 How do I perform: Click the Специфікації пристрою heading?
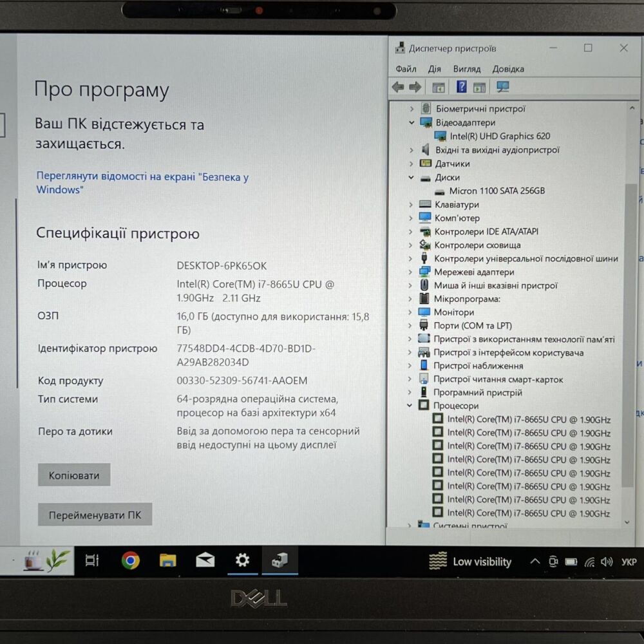point(118,233)
